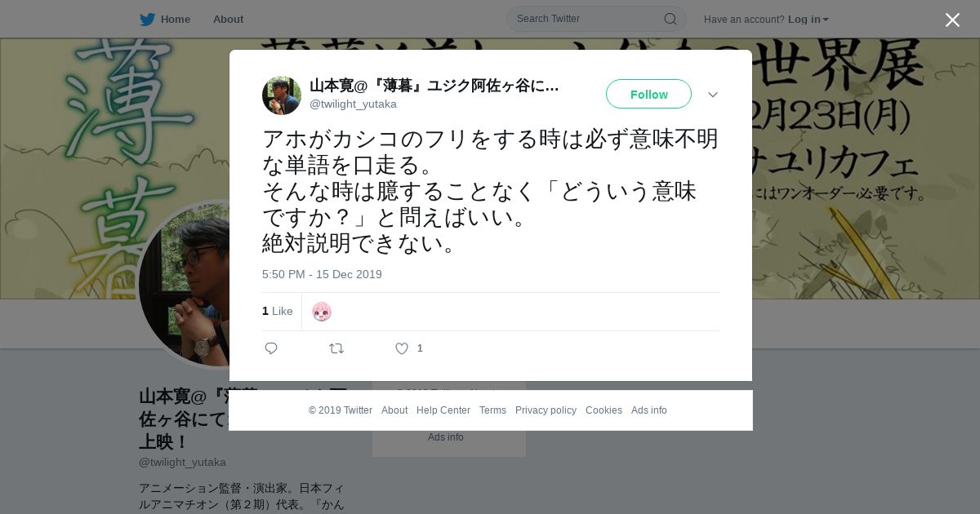Expand the tweet options chevron

713,95
